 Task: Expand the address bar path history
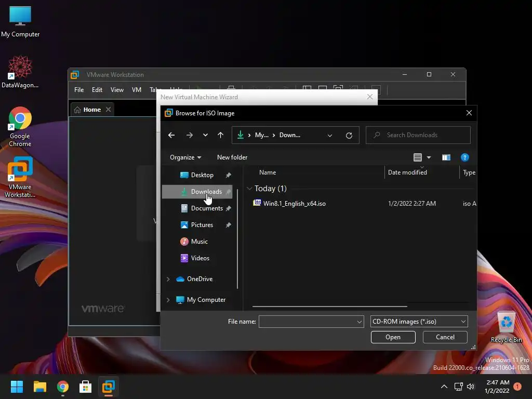point(330,136)
